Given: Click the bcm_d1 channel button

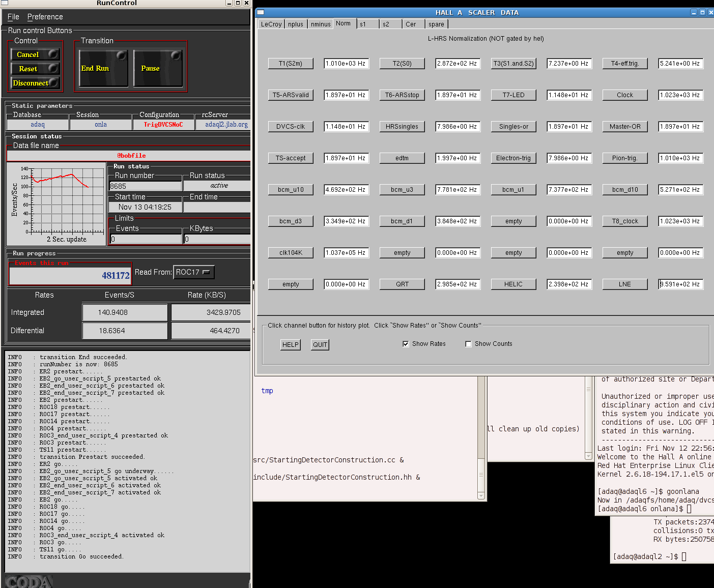Looking at the screenshot, I should (x=402, y=221).
